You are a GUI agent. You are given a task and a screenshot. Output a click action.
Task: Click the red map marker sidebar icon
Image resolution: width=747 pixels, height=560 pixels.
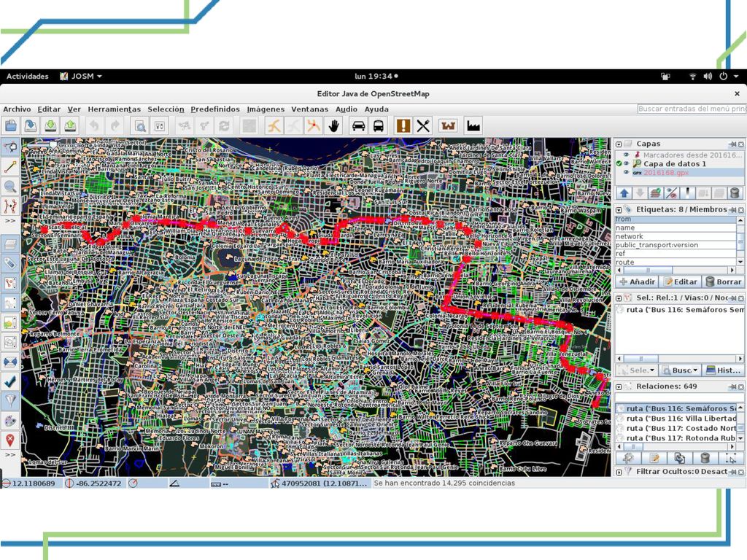point(10,440)
